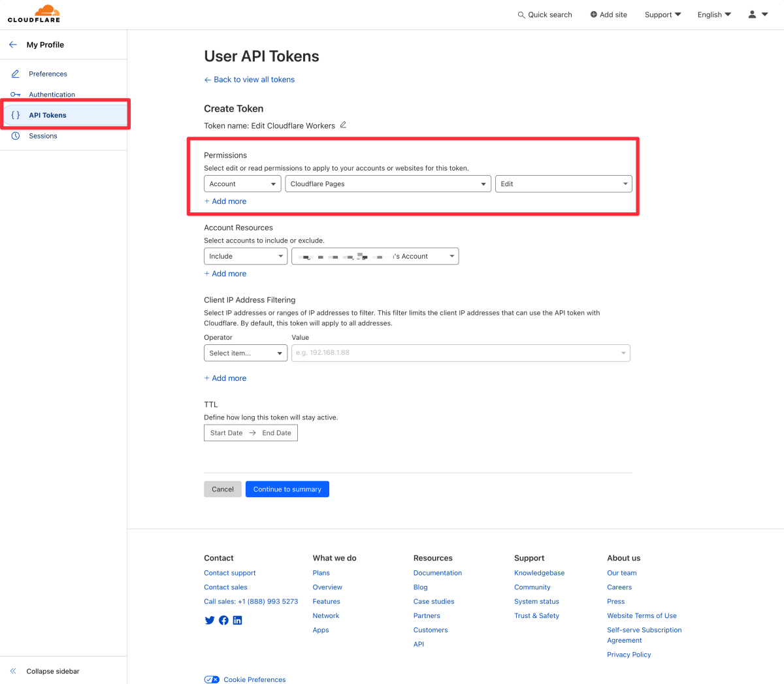
Task: Open Cloudflare's Twitter page from footer
Action: point(209,620)
